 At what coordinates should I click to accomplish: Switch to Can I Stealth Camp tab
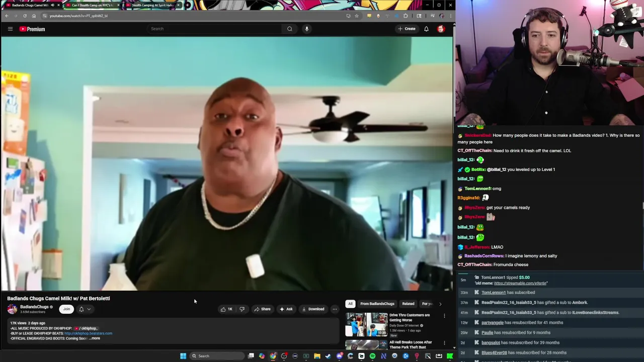(x=93, y=5)
